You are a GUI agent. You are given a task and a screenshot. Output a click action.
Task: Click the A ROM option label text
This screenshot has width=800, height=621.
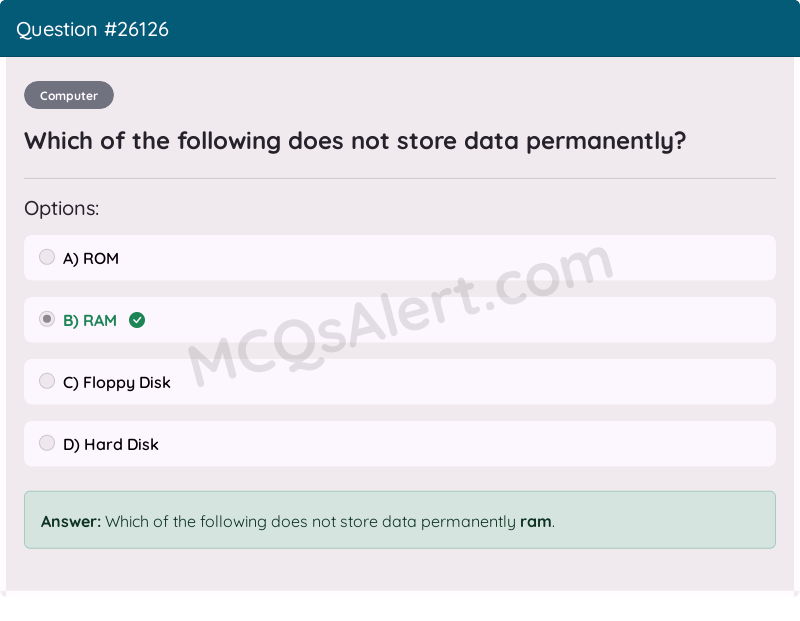[x=90, y=257]
